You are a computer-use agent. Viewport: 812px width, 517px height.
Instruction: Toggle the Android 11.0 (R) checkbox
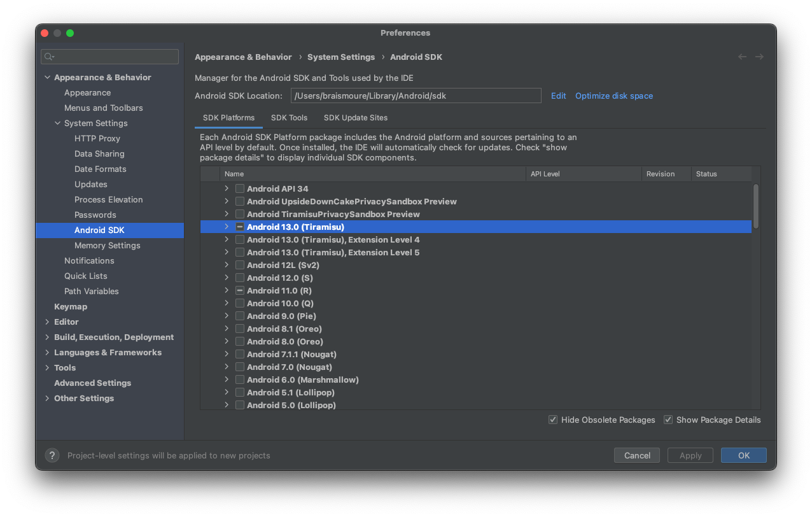click(240, 290)
